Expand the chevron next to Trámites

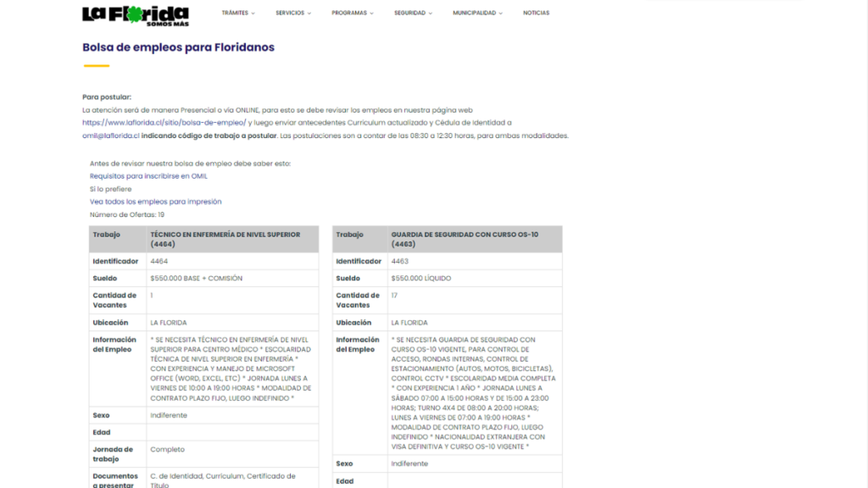click(x=253, y=14)
